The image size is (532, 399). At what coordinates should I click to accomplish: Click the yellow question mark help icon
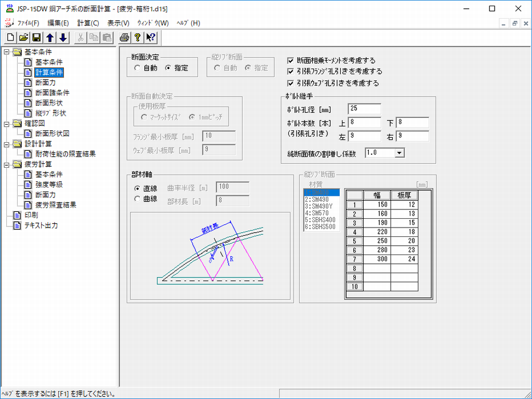(x=137, y=37)
